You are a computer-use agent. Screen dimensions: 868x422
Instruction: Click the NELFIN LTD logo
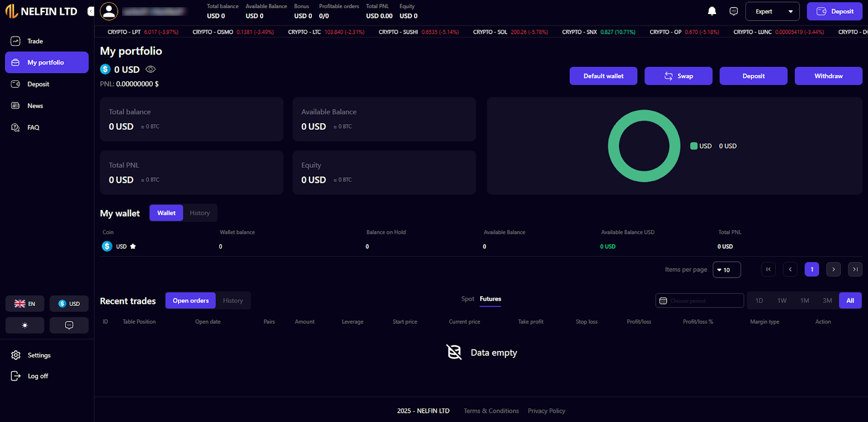pyautogui.click(x=41, y=11)
